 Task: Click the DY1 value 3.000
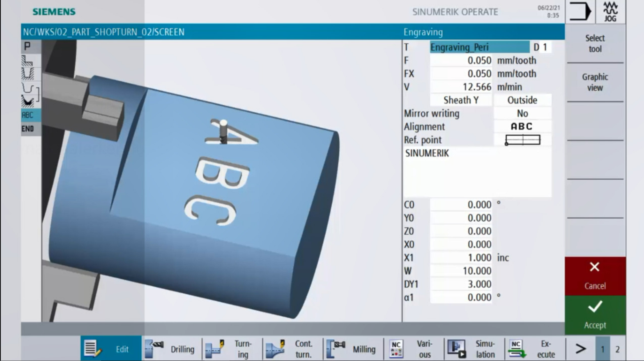tap(461, 284)
